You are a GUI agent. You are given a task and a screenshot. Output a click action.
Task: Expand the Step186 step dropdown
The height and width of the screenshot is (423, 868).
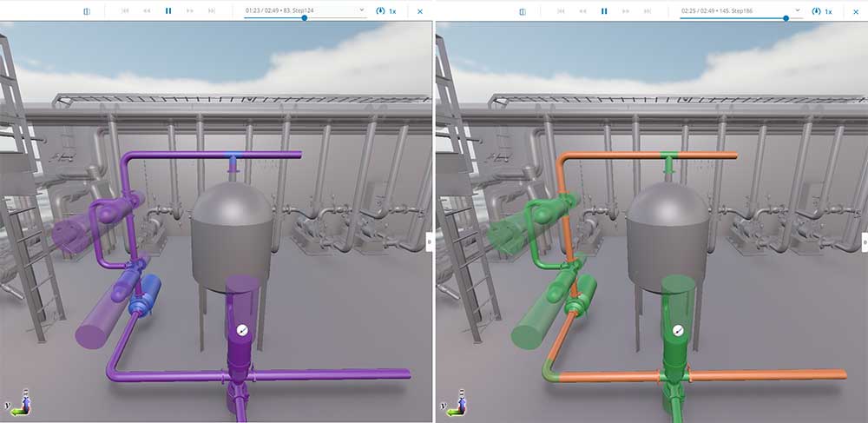point(797,10)
